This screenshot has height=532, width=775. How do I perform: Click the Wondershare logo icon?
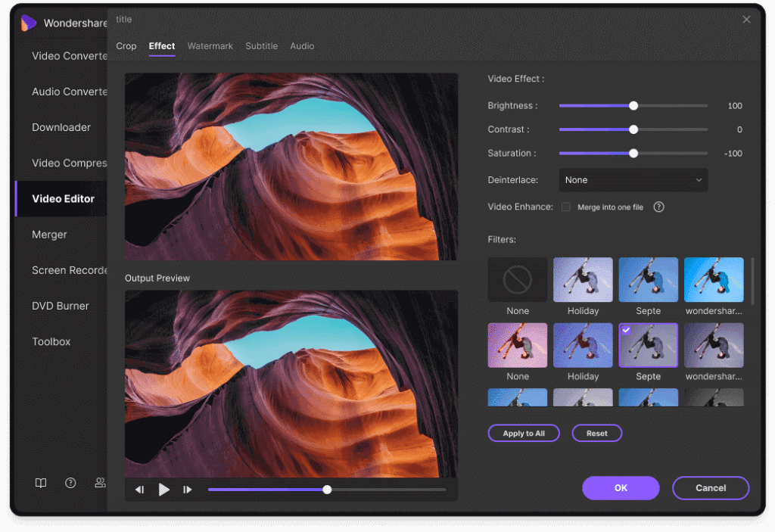(29, 23)
